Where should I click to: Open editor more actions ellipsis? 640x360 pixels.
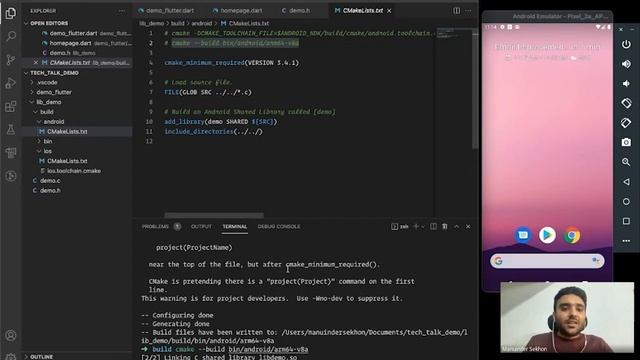pyautogui.click(x=468, y=11)
